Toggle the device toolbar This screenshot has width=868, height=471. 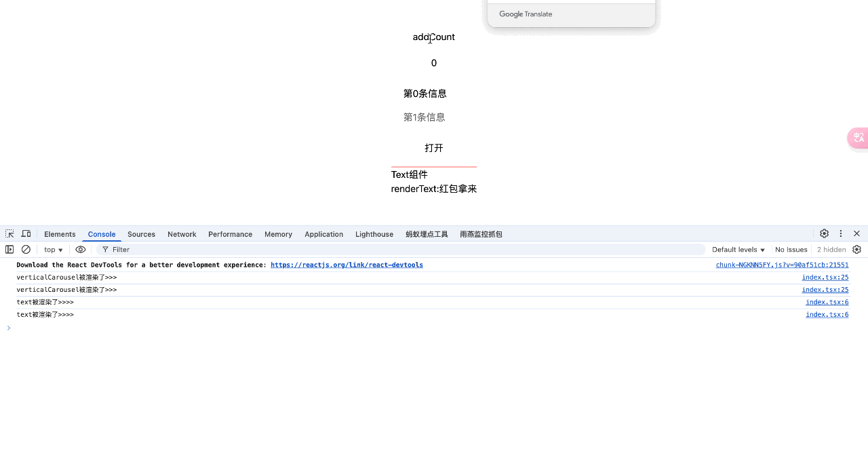tap(26, 233)
